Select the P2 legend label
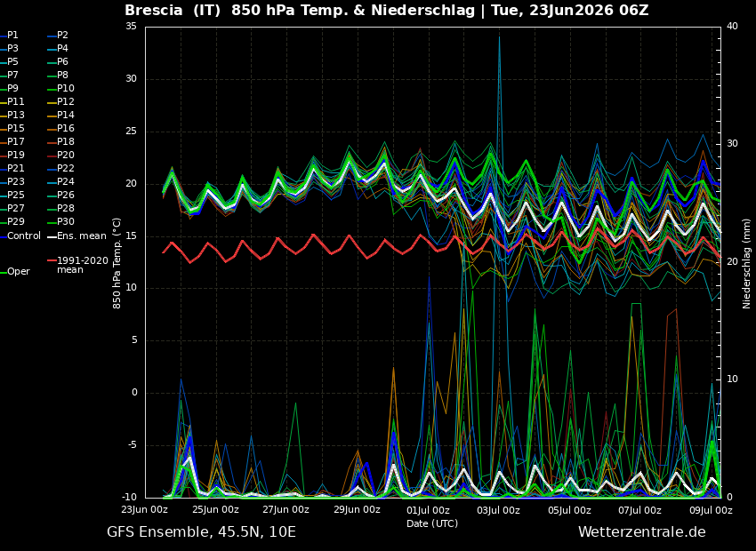The height and width of the screenshot is (551, 756). coord(62,36)
